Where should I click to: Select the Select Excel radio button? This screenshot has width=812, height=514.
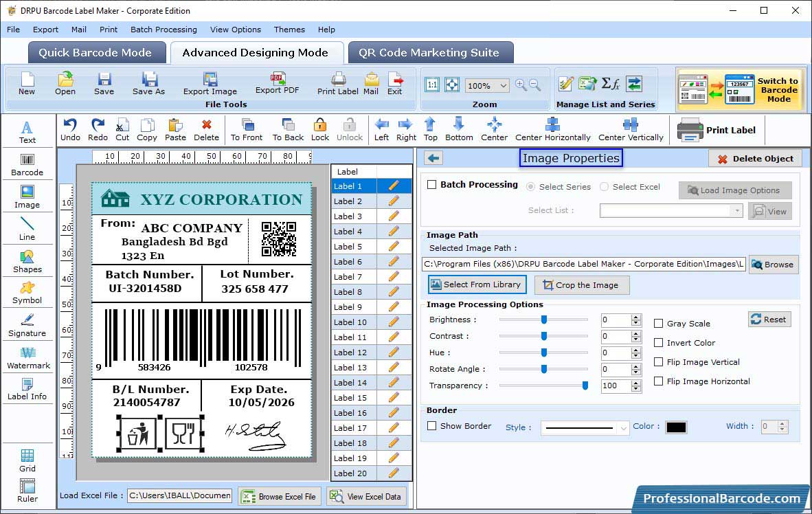click(x=605, y=186)
